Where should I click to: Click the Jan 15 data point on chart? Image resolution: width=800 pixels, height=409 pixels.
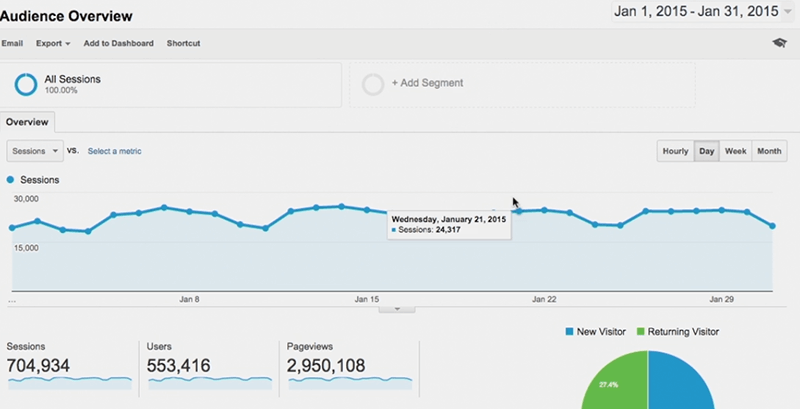tap(367, 210)
